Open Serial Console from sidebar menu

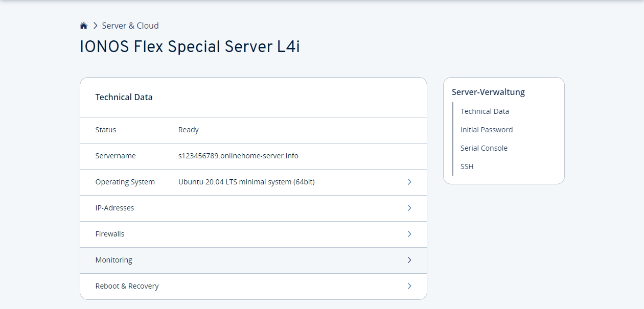[x=484, y=148]
